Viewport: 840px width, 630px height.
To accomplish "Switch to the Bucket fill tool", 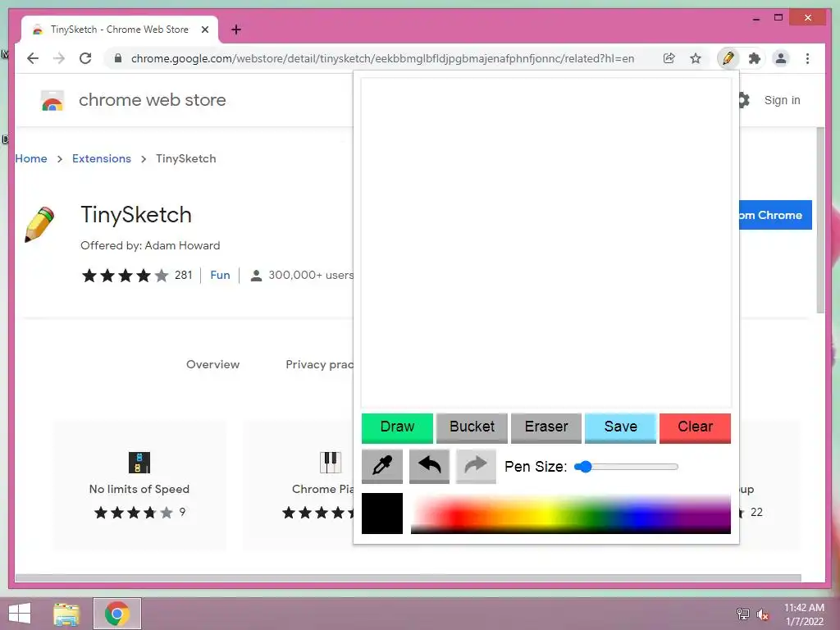I will tap(472, 427).
